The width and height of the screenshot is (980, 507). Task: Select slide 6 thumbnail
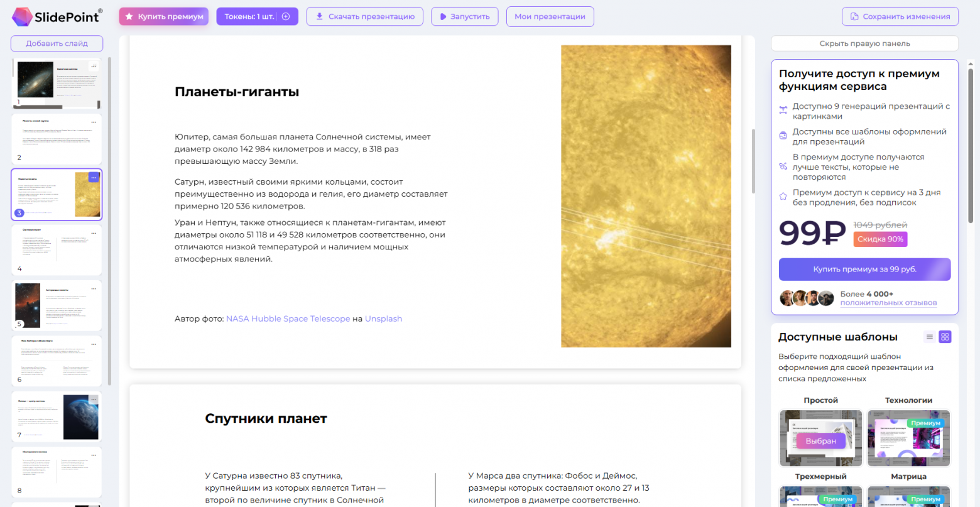(57, 361)
